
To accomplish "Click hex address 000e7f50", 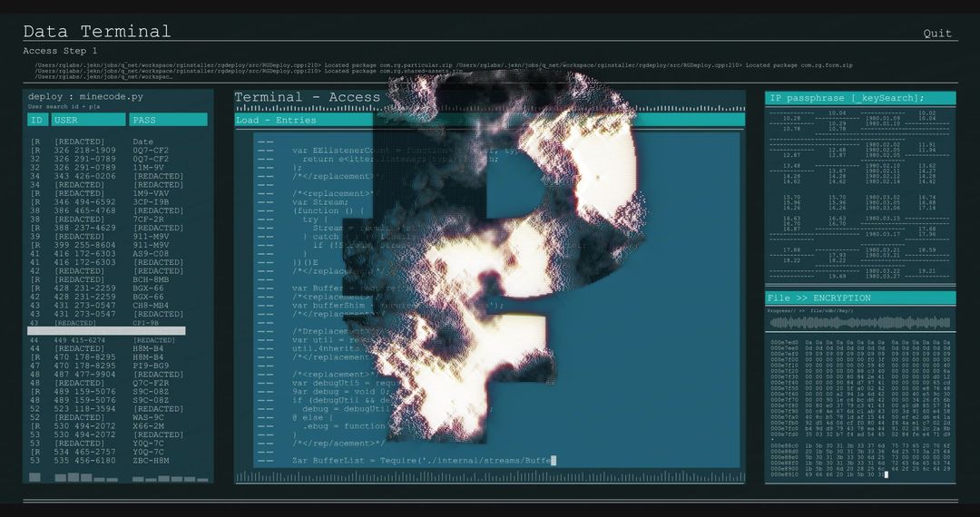I will point(784,388).
